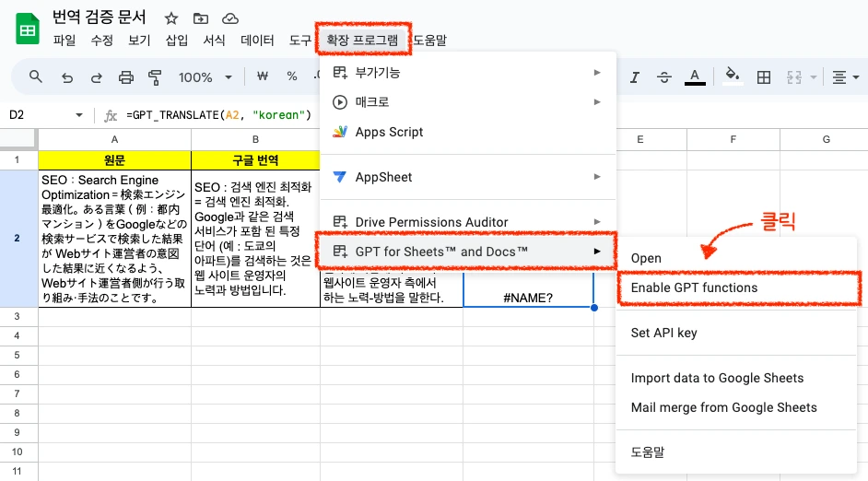Rename the title 번역 검증 문서
The height and width of the screenshot is (481, 868).
(100, 18)
